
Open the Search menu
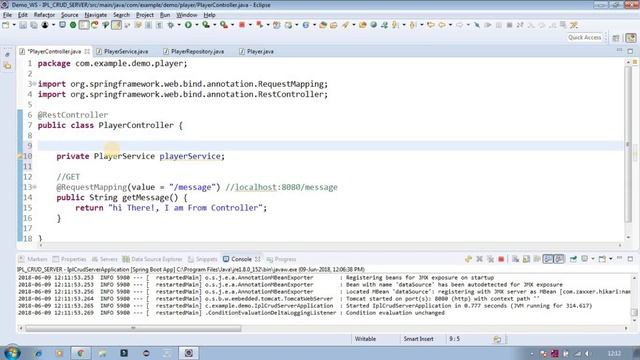(x=121, y=15)
